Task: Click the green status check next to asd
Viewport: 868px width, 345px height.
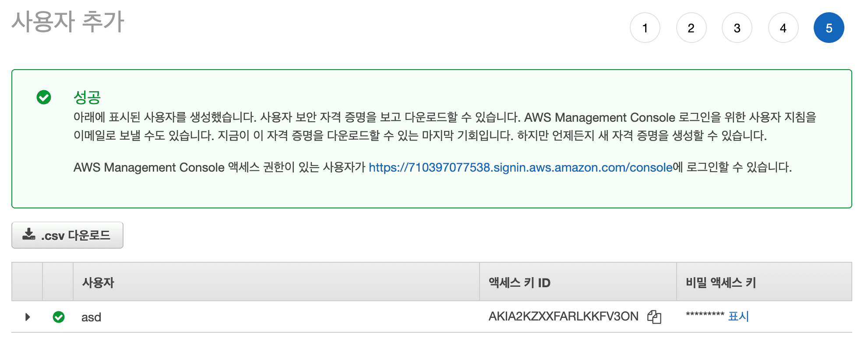Action: pyautogui.click(x=59, y=317)
